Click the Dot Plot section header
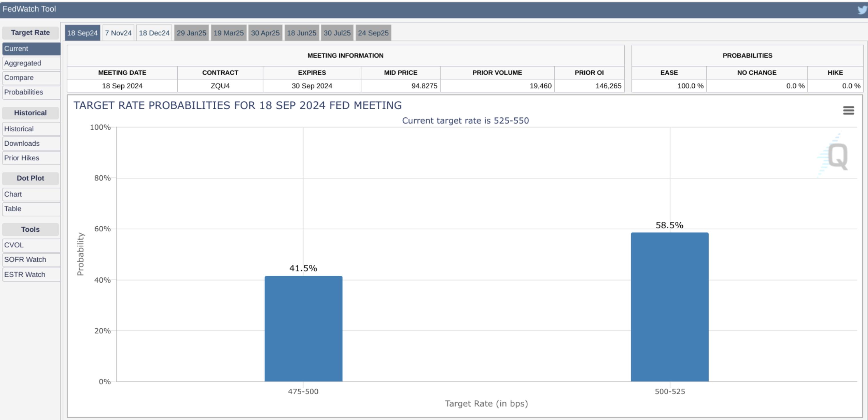 [30, 178]
